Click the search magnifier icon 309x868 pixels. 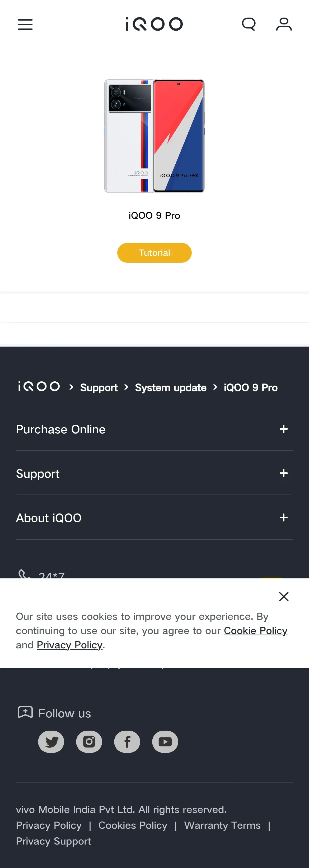pos(249,24)
